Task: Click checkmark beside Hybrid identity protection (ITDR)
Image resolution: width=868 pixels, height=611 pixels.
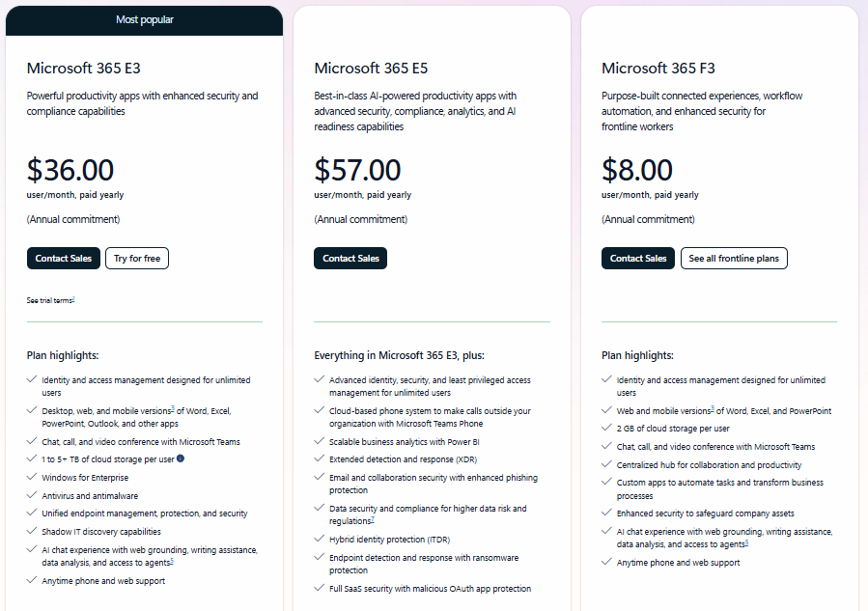Action: (x=320, y=539)
